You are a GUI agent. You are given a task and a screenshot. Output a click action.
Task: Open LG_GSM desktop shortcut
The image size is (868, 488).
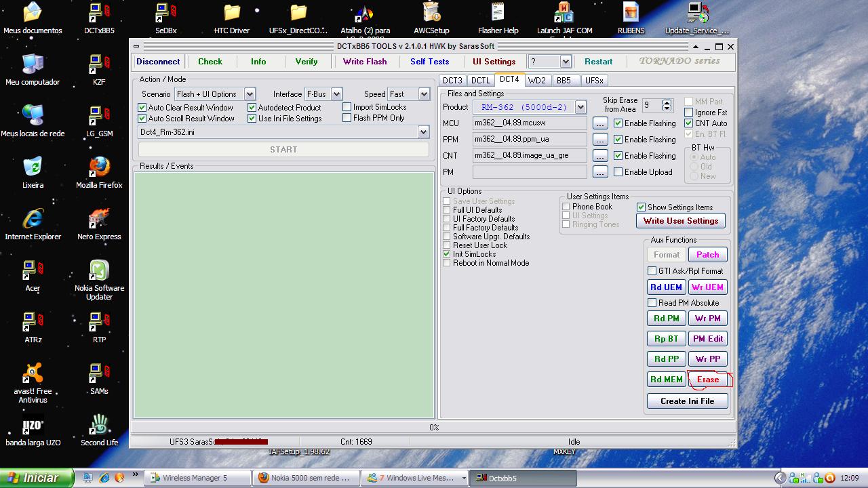(99, 121)
